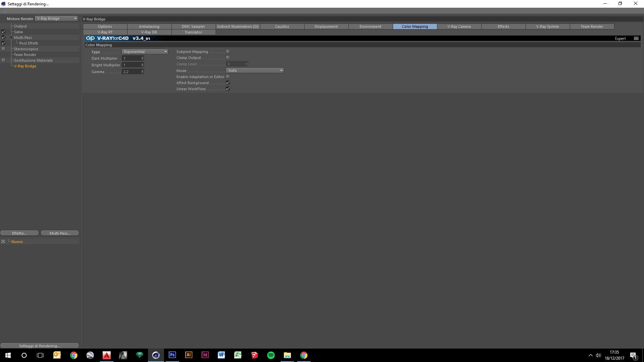
Task: Enable Subpixel Mapping checkbox
Action: (228, 52)
